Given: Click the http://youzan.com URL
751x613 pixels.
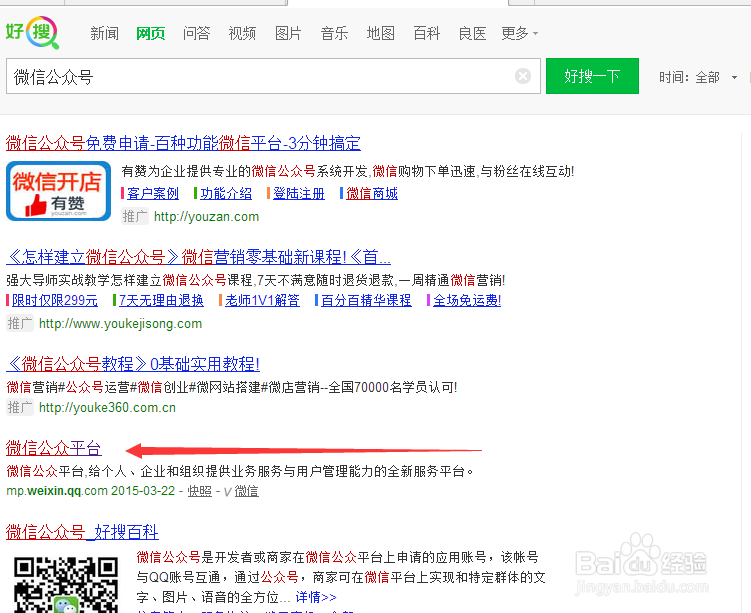Looking at the screenshot, I should 206,216.
